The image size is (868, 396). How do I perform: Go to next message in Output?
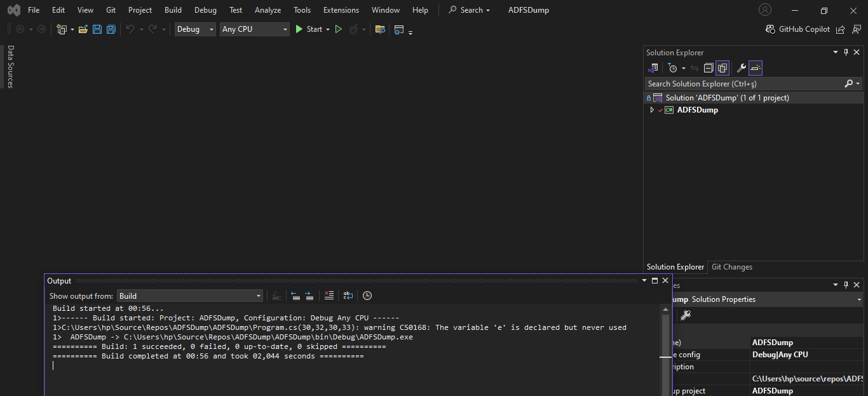coord(309,296)
